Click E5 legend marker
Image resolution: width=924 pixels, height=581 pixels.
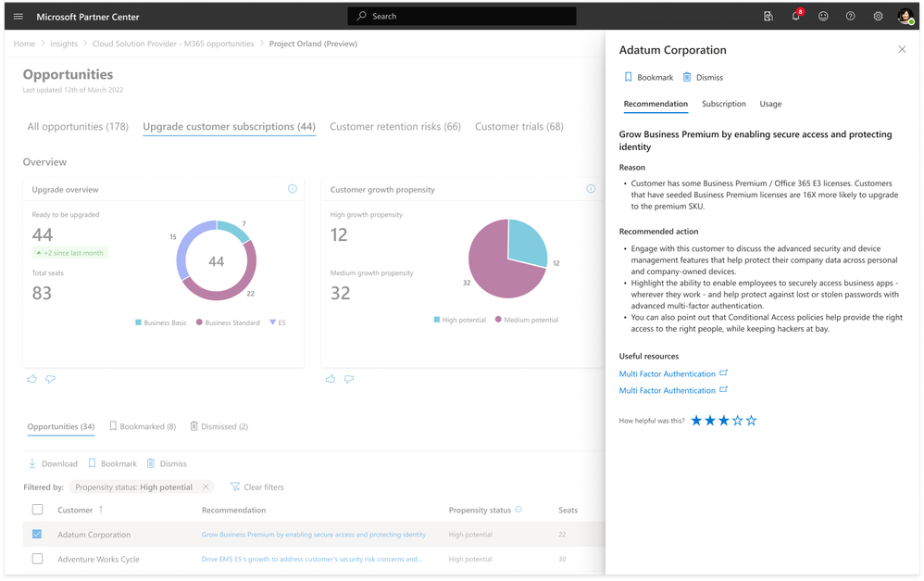[272, 322]
